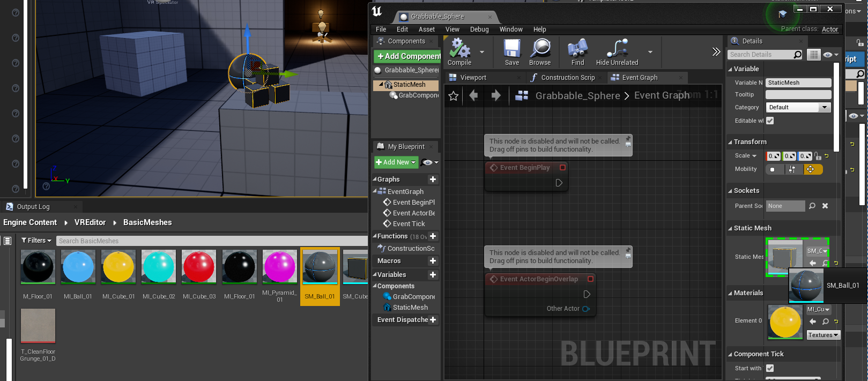This screenshot has height=381, width=868.
Task: Click the Add Component button
Action: (x=407, y=56)
